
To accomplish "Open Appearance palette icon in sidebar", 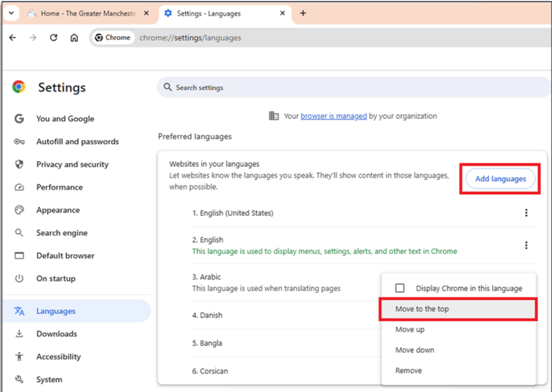I will (x=19, y=210).
